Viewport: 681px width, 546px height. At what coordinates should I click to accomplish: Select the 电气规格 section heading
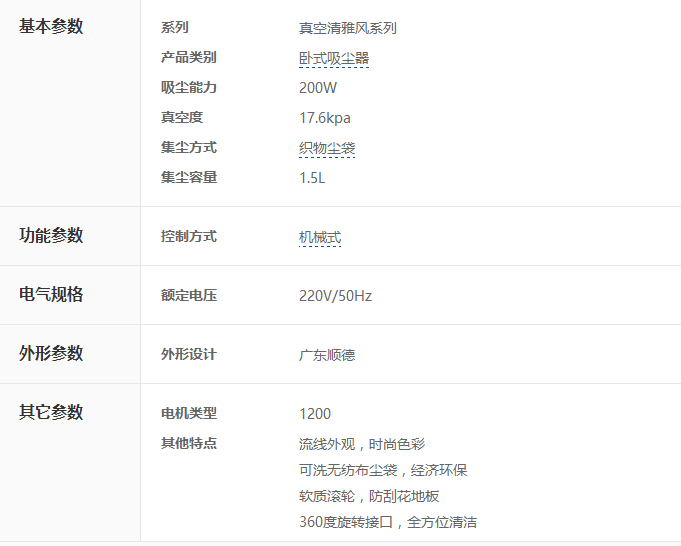(52, 295)
